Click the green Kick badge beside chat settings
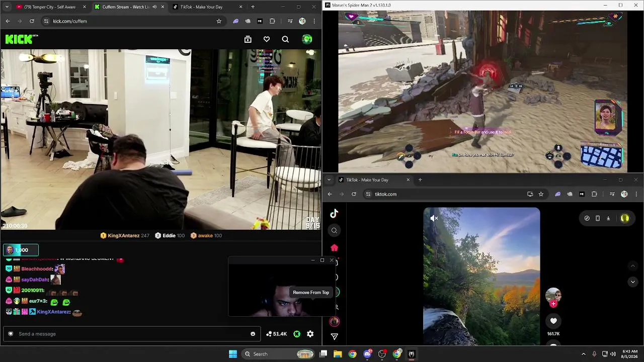The height and width of the screenshot is (362, 644). pyautogui.click(x=297, y=334)
